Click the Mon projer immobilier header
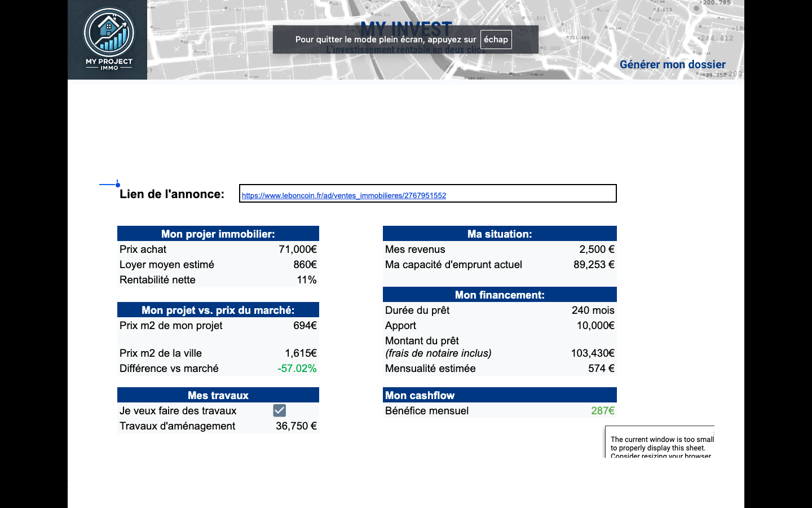 coord(218,234)
